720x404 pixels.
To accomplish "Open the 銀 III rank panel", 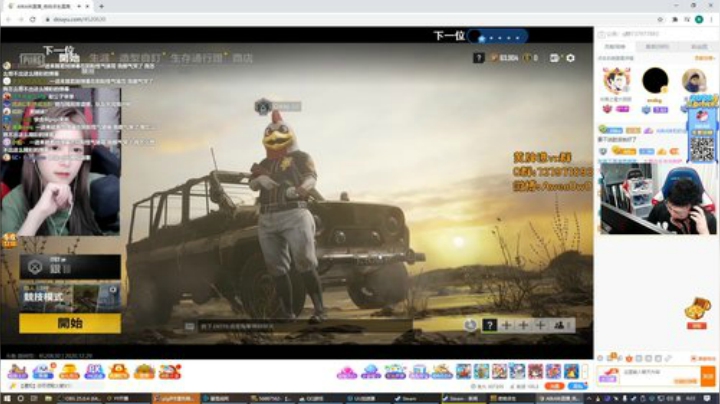I will coord(70,267).
